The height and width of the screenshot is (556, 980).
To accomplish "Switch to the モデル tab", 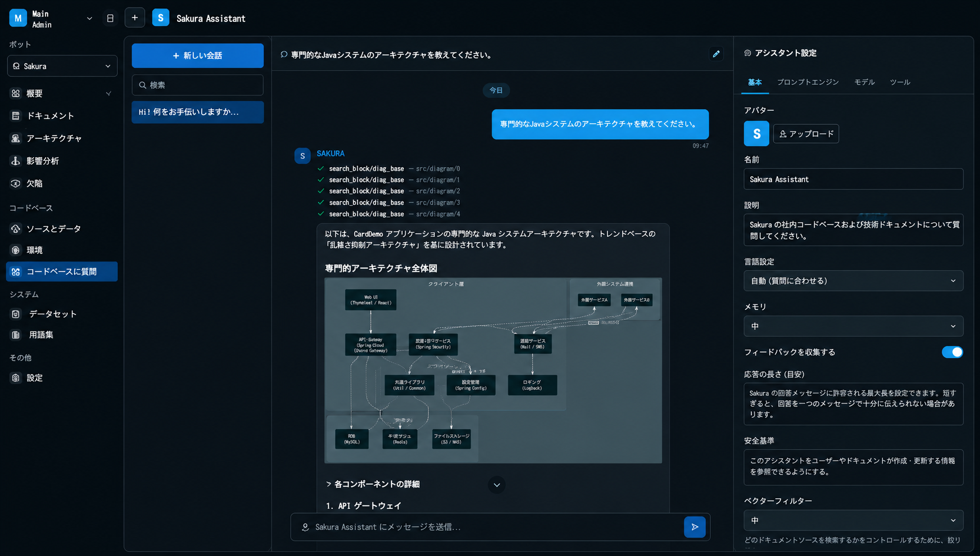I will (864, 82).
